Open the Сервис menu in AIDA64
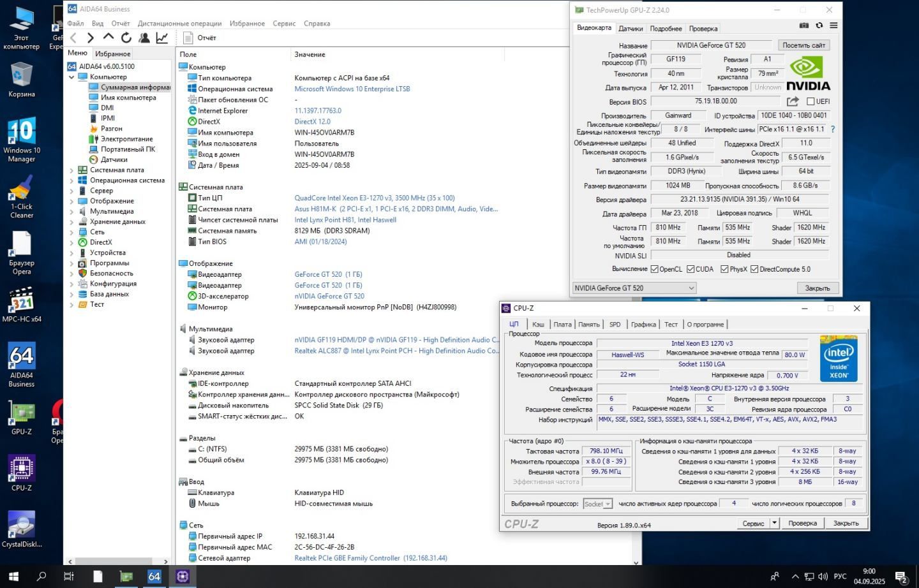The width and height of the screenshot is (919, 588). coord(284,24)
